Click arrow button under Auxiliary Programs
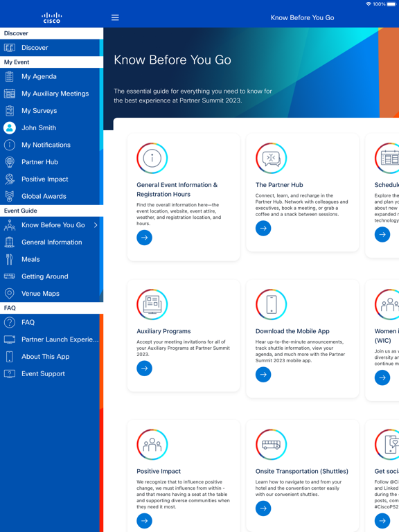This screenshot has width=399, height=532. pyautogui.click(x=144, y=369)
